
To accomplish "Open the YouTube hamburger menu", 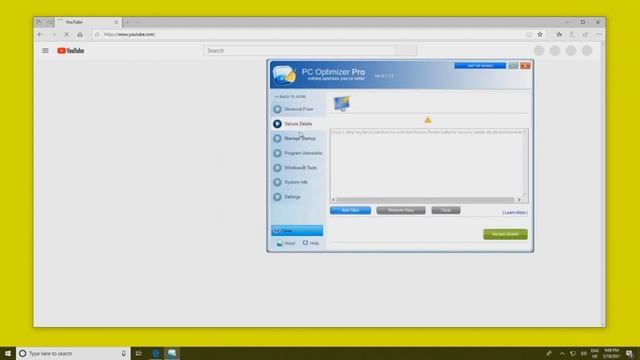I will pos(45,51).
